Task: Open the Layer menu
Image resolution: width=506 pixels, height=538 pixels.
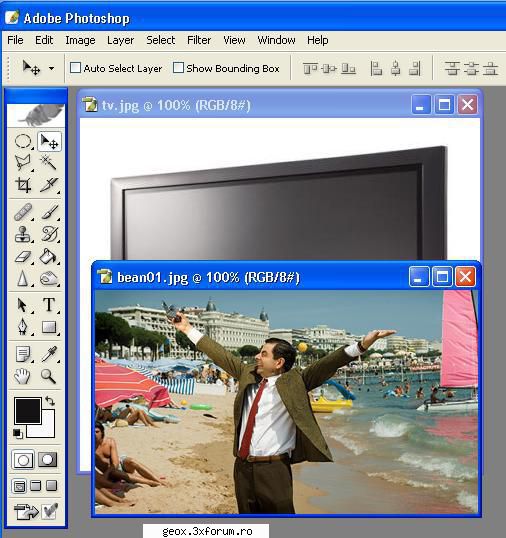Action: (x=120, y=40)
